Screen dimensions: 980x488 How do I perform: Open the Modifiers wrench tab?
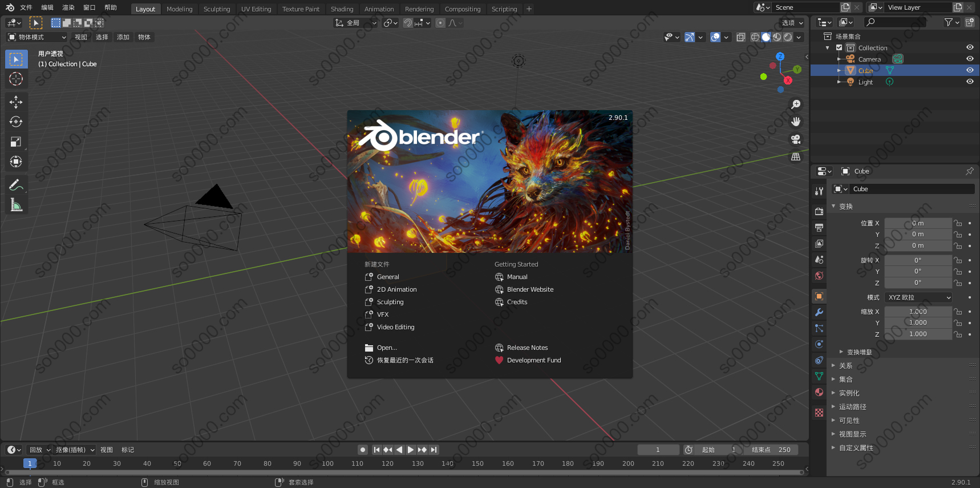pos(819,312)
